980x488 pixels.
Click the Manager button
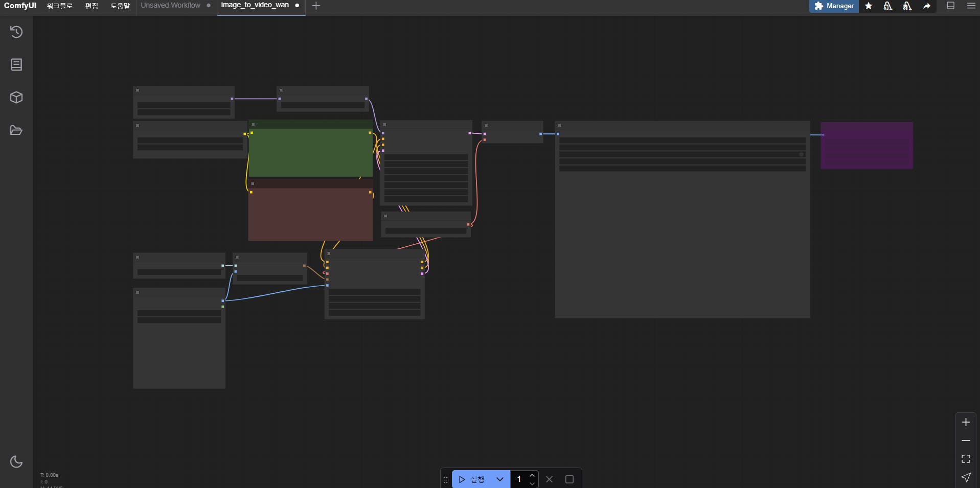834,6
